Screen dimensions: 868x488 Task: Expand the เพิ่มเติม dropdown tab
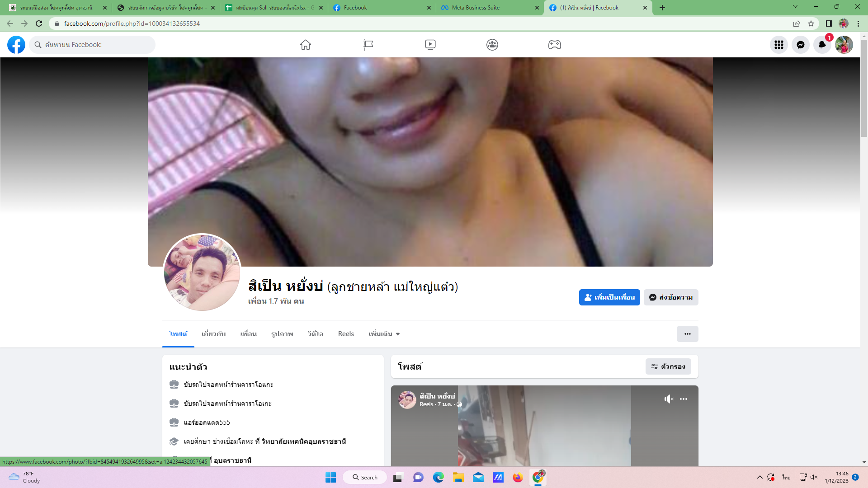[x=384, y=334]
